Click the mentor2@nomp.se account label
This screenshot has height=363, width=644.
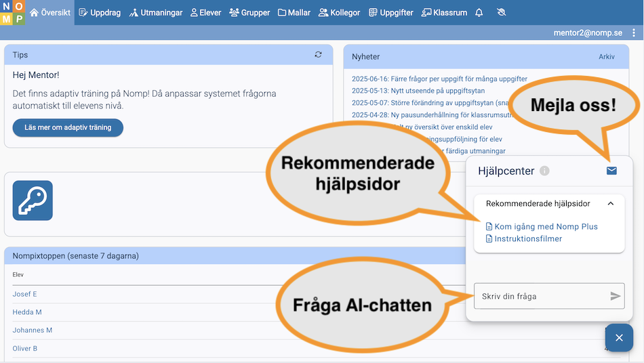pyautogui.click(x=588, y=33)
